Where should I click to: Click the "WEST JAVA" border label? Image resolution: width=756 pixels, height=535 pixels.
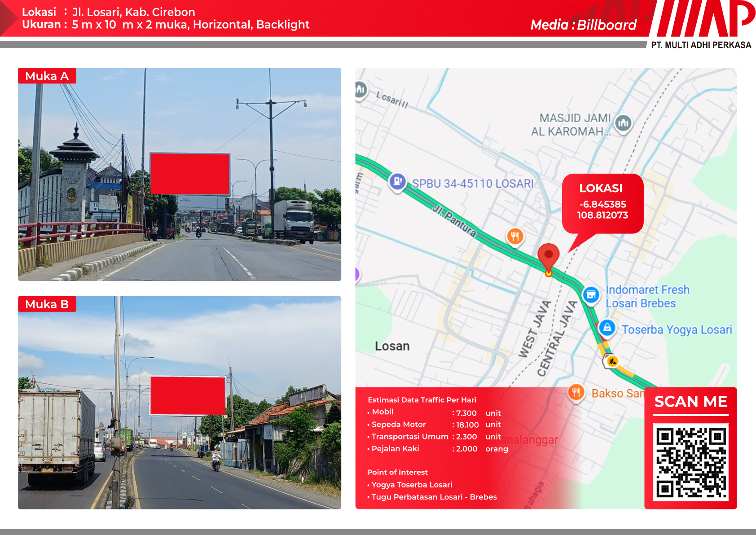click(x=535, y=329)
